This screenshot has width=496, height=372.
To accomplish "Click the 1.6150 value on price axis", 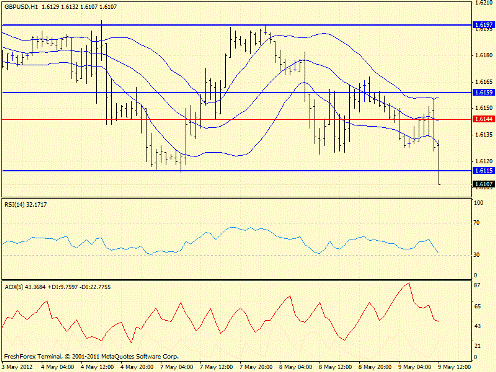I will point(484,108).
